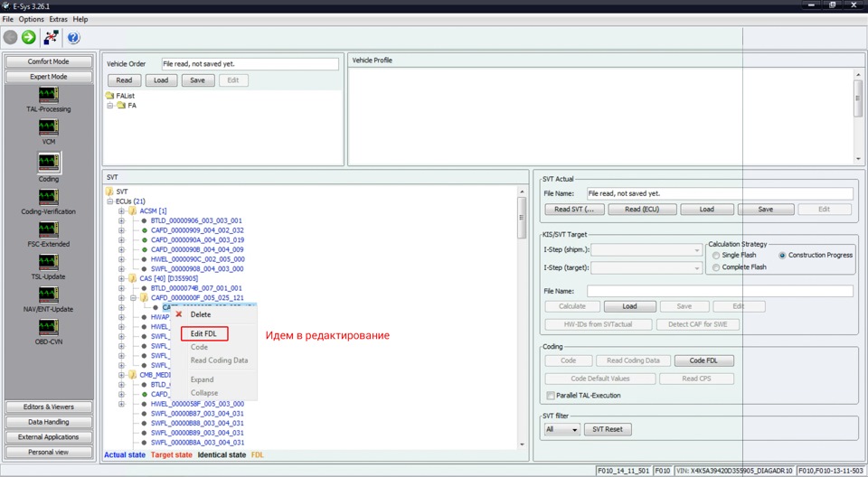Click green dot beside CAFD_0000090A_004_003_019
868x477 pixels.
(145, 239)
